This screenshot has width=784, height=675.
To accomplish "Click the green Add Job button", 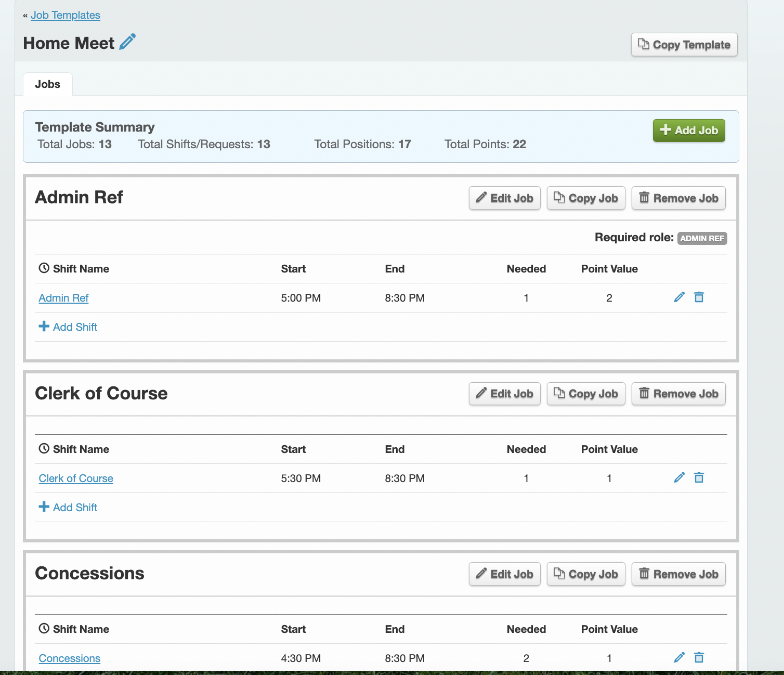I will pos(688,131).
